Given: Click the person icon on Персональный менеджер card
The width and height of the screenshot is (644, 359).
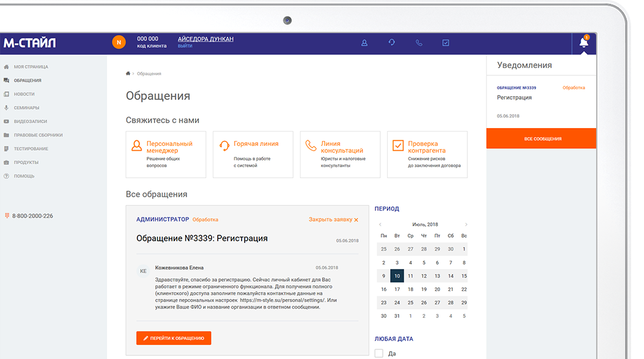Looking at the screenshot, I should point(137,146).
